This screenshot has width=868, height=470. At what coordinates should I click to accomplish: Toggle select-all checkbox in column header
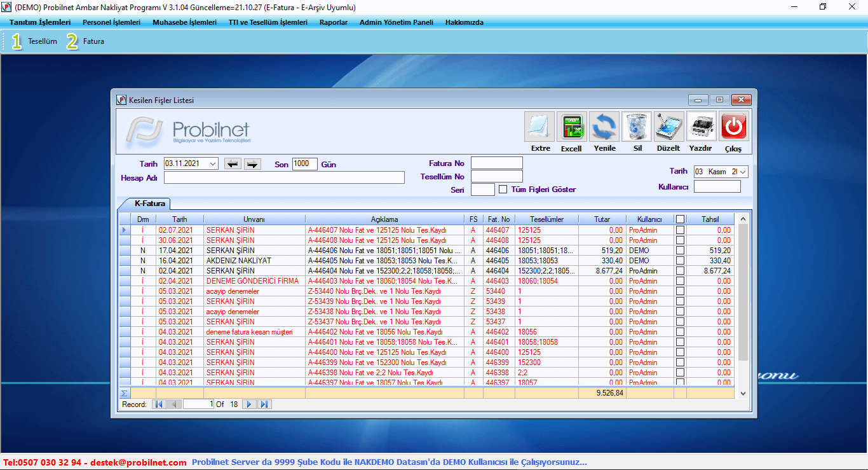680,219
